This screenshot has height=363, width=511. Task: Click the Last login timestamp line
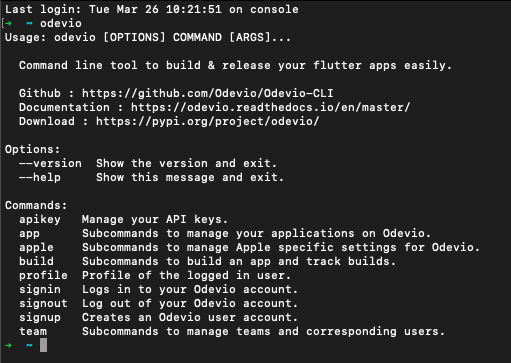click(152, 9)
